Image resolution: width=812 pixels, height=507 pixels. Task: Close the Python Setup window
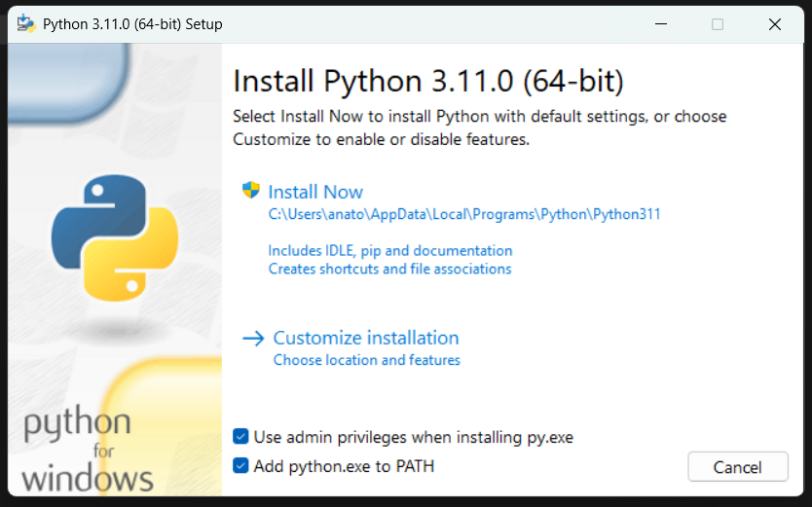click(x=775, y=24)
